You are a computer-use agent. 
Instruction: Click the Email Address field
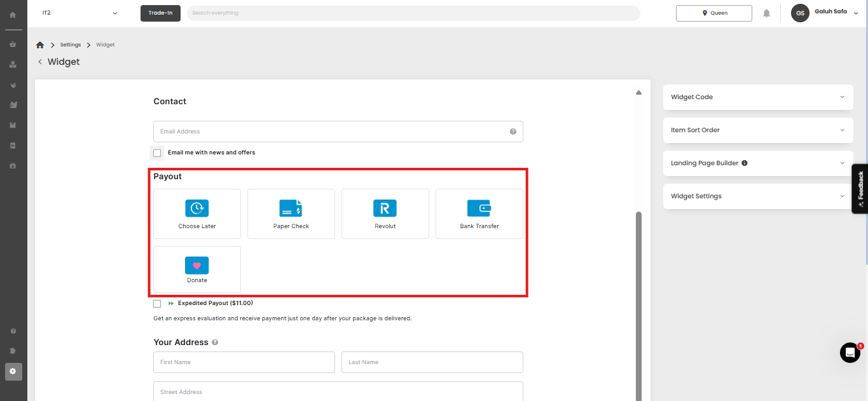(338, 132)
